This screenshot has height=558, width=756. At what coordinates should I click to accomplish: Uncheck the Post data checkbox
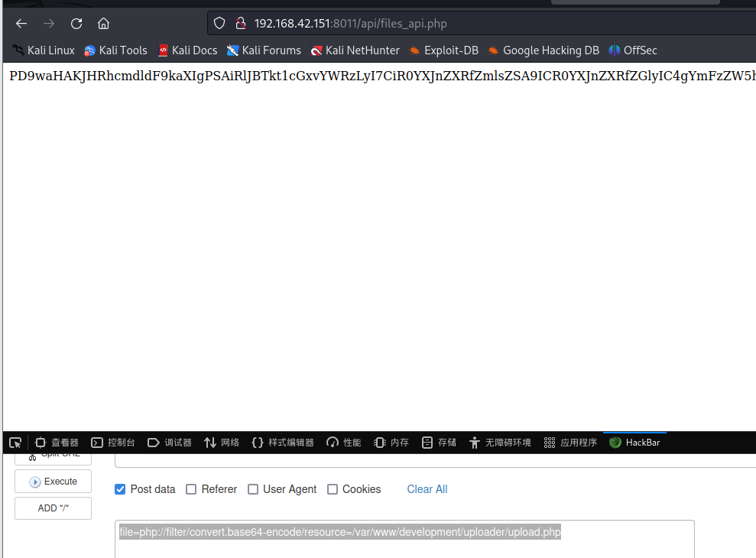[120, 489]
